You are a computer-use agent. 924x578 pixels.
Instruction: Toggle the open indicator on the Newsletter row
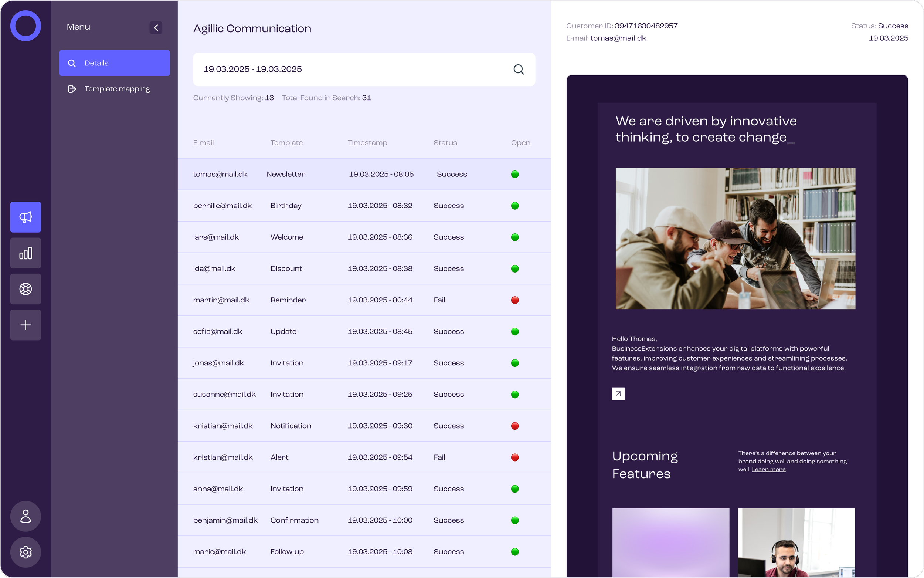click(514, 174)
